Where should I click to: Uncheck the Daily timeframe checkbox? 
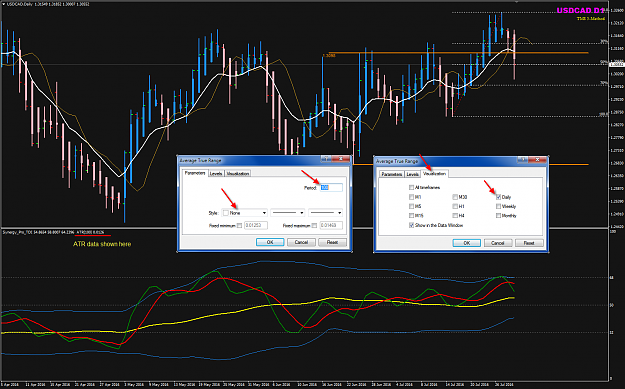[x=498, y=197]
